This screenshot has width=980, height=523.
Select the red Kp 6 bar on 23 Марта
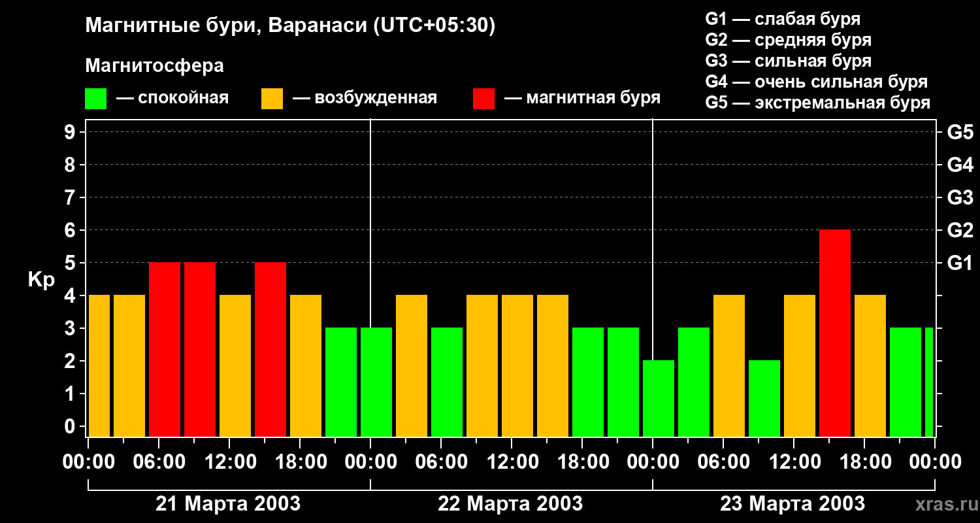(835, 333)
